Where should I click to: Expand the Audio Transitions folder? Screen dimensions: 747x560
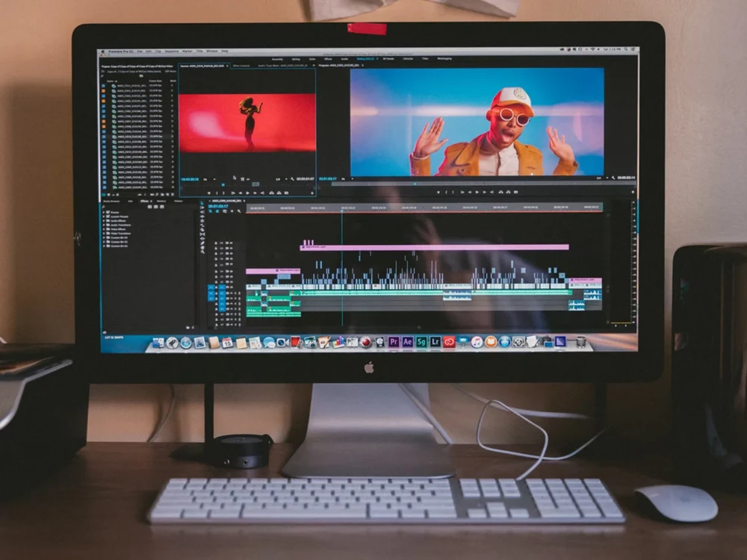coord(103,225)
